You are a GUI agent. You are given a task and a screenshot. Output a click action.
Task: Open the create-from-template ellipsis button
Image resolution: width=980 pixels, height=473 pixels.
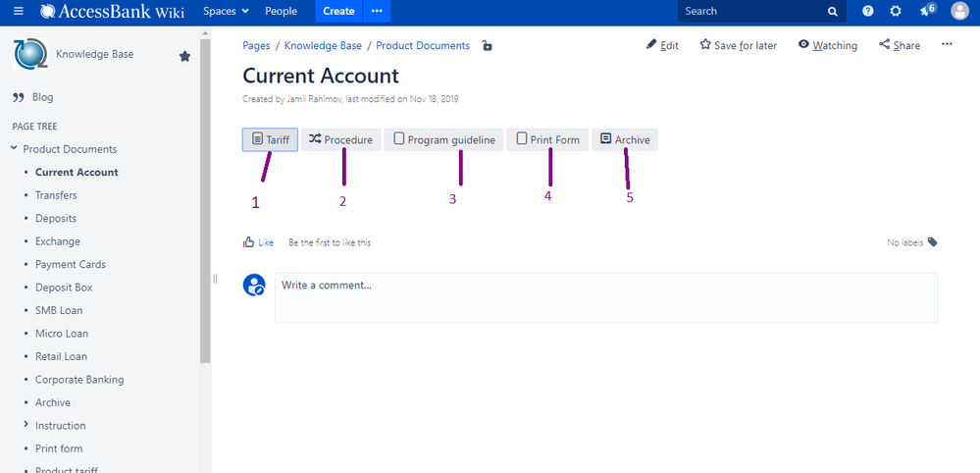pos(377,11)
